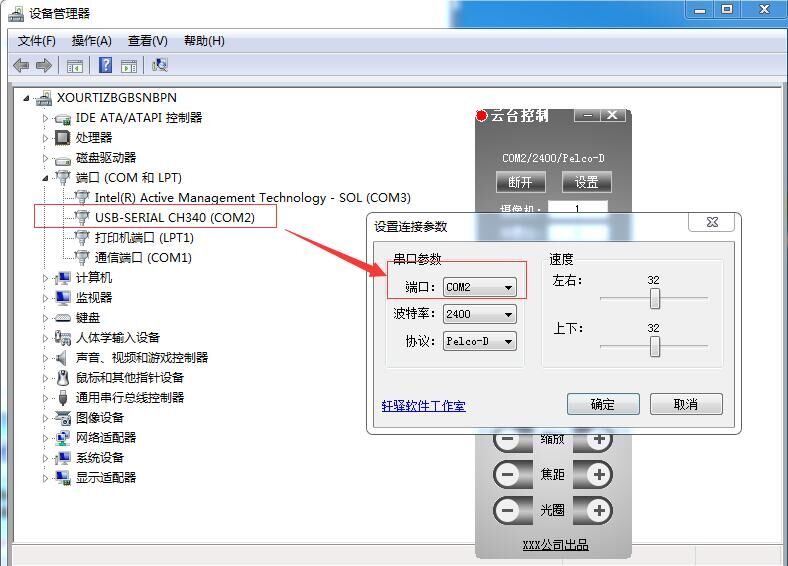Screen dimensions: 788x566
Task: Open the 轩骚软件工作室 link
Action: (x=423, y=406)
